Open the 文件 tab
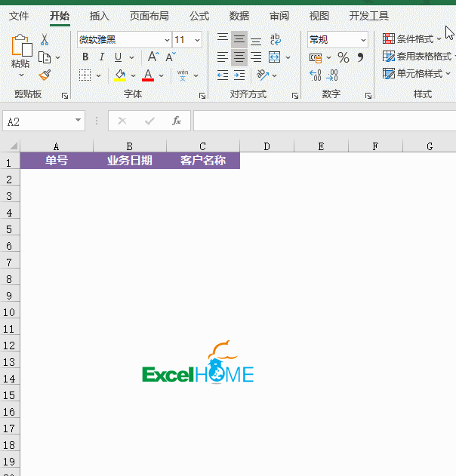Viewport: 456px width, 476px height. pyautogui.click(x=19, y=16)
